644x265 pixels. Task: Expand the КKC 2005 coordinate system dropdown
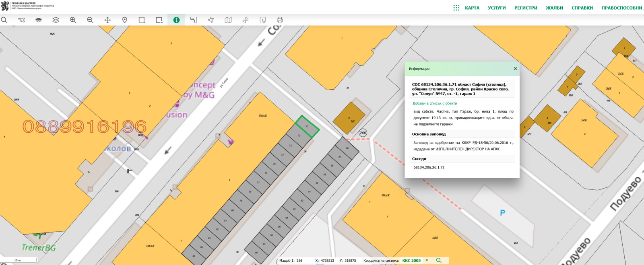click(427, 261)
